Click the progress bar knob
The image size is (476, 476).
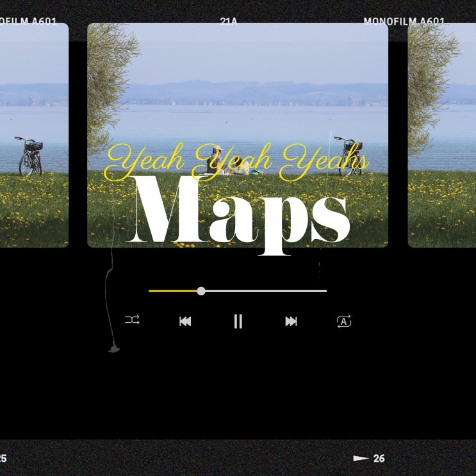click(x=201, y=291)
